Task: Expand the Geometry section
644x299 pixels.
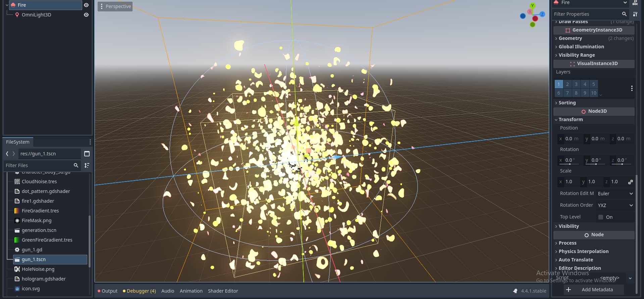Action: [594, 38]
